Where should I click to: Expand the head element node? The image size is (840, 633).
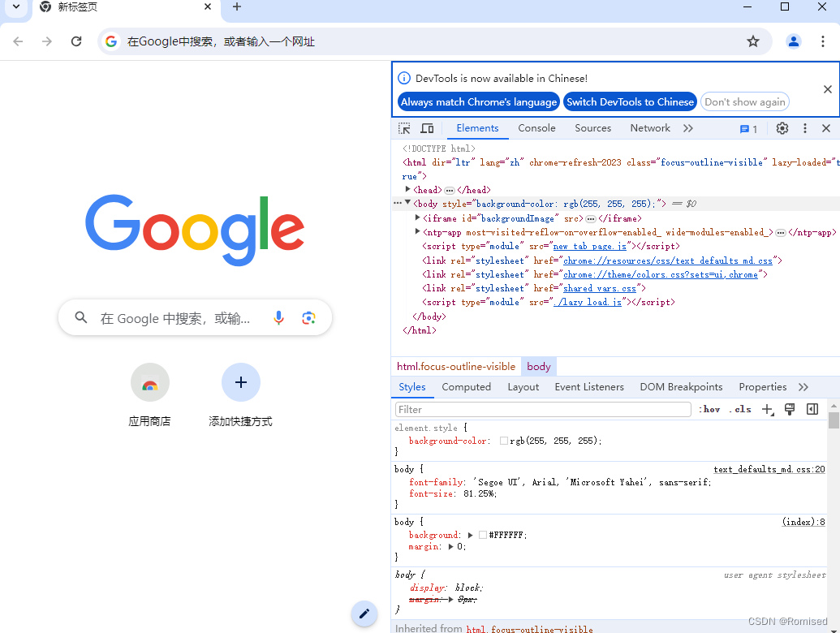pyautogui.click(x=407, y=189)
